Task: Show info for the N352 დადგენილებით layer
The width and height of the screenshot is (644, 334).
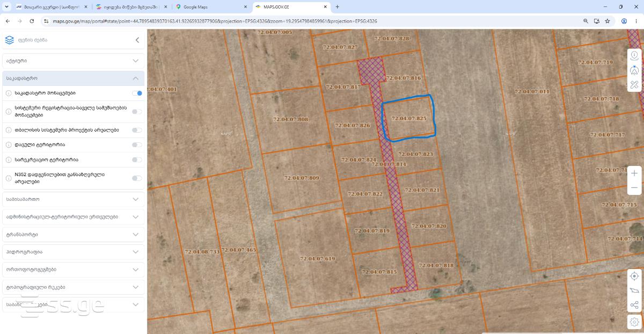Action: [9, 178]
